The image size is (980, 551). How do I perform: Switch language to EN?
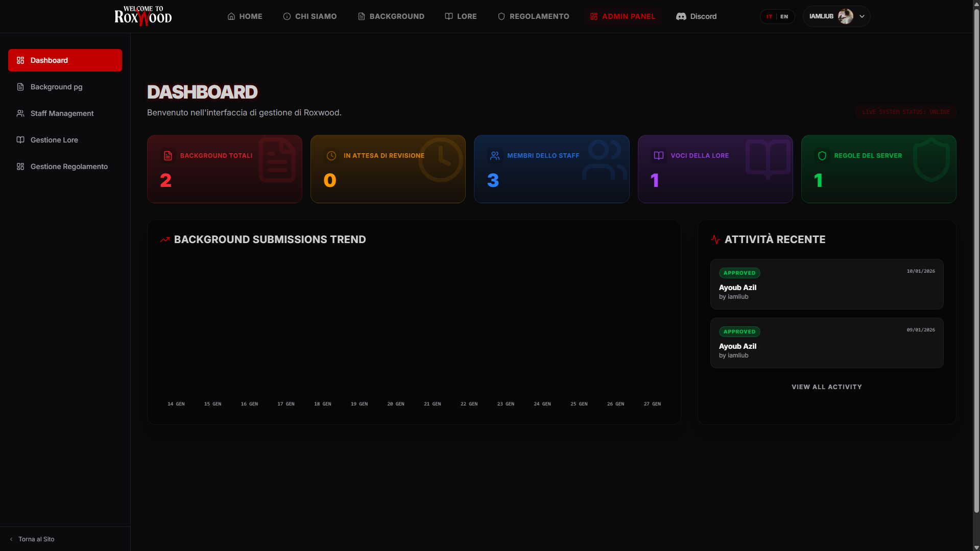[x=783, y=16]
